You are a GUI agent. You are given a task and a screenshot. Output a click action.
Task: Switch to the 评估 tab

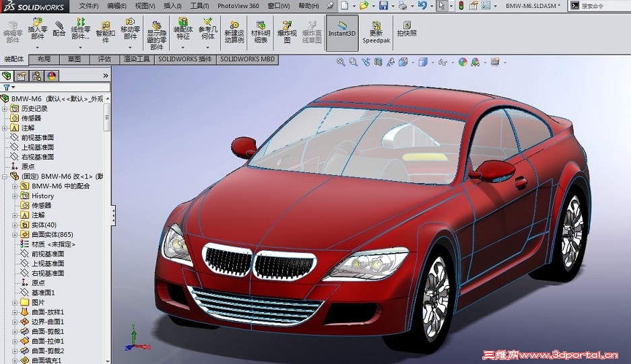coord(104,59)
